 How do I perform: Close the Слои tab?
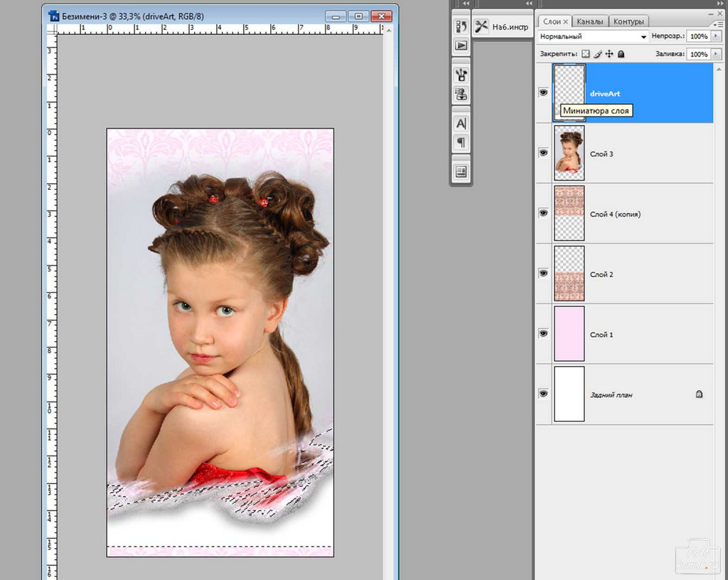coord(565,21)
